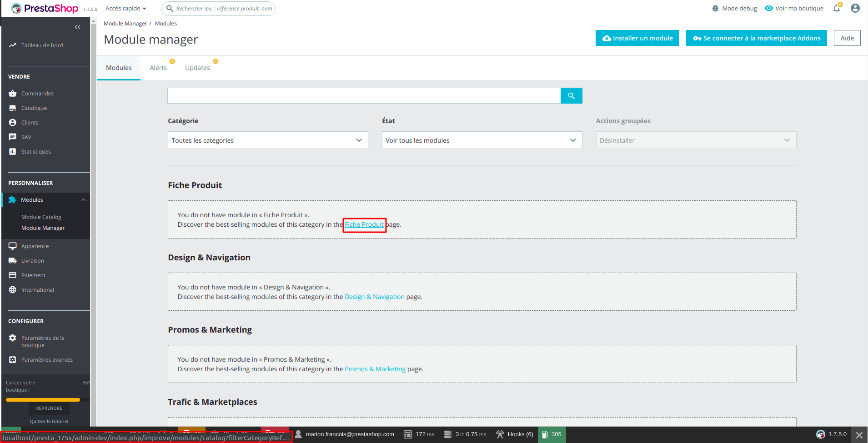
Task: Open the SAV section via its chat icon
Action: 12,137
